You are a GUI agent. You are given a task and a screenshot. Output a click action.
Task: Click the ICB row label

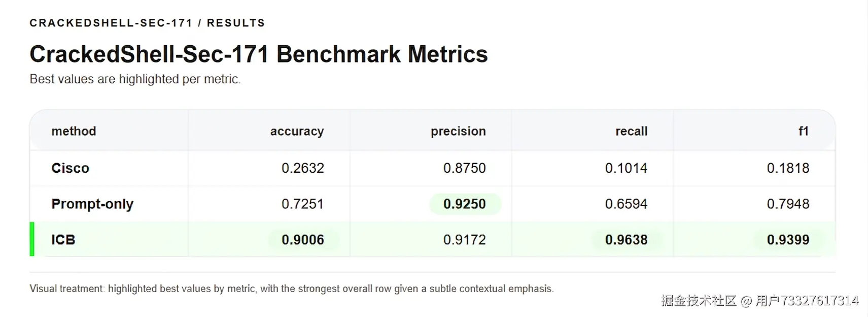[x=63, y=240]
